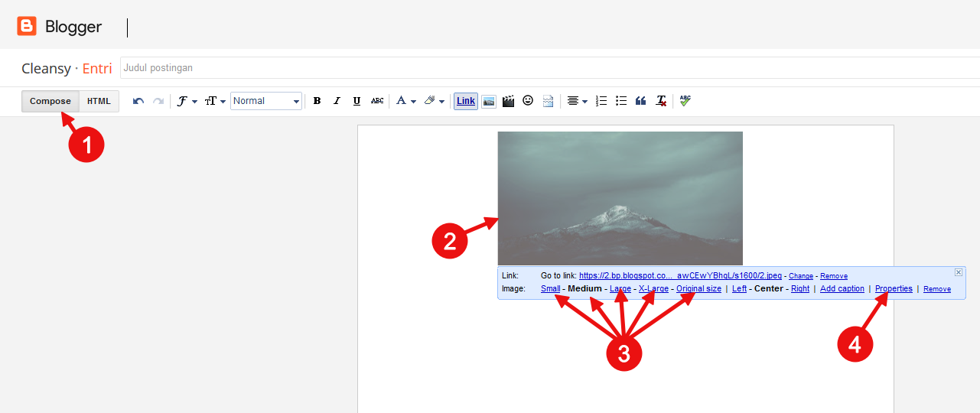The image size is (980, 413).
Task: Click the Remove formatting icon
Action: (661, 101)
